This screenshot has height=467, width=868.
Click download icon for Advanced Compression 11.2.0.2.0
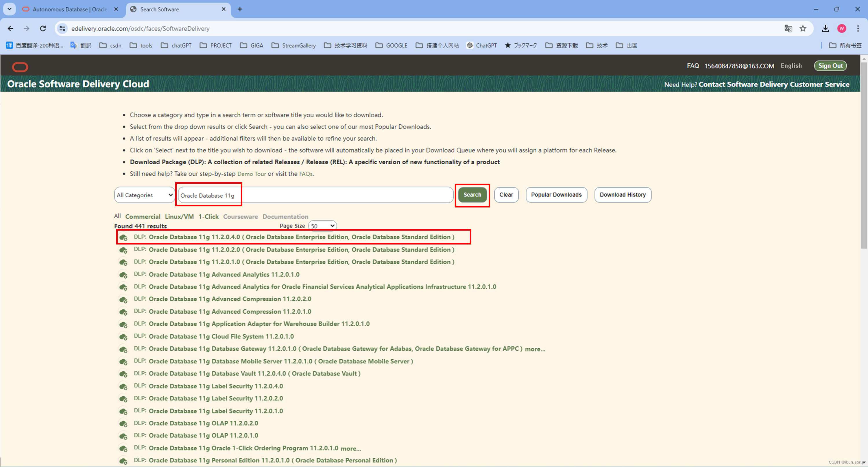coord(123,300)
